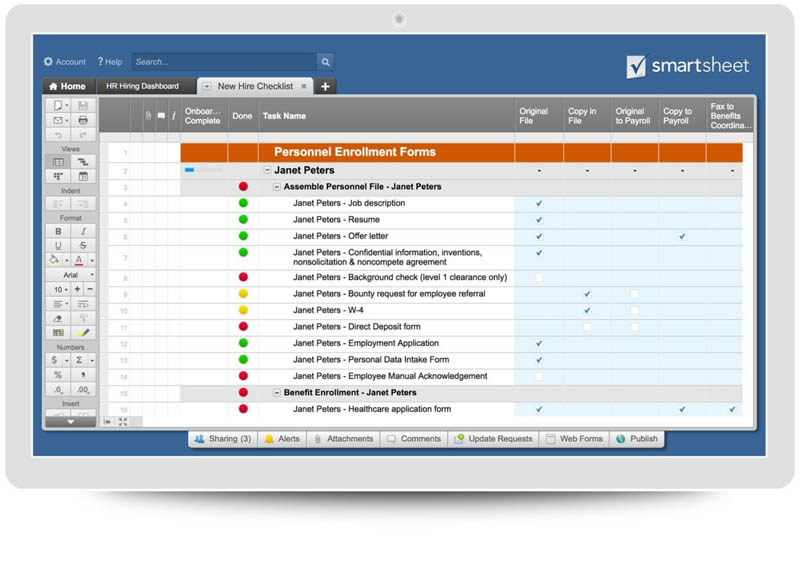Click the search magnifier button
The width and height of the screenshot is (800, 564).
click(325, 62)
